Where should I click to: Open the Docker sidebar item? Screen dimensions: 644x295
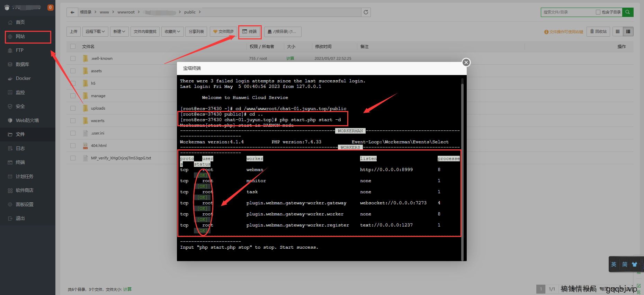23,79
